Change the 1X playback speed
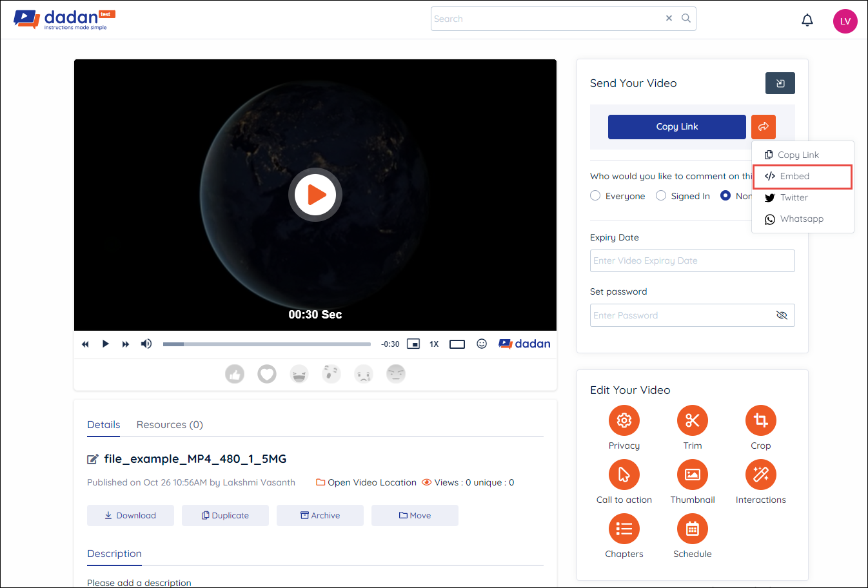868x588 pixels. click(434, 344)
